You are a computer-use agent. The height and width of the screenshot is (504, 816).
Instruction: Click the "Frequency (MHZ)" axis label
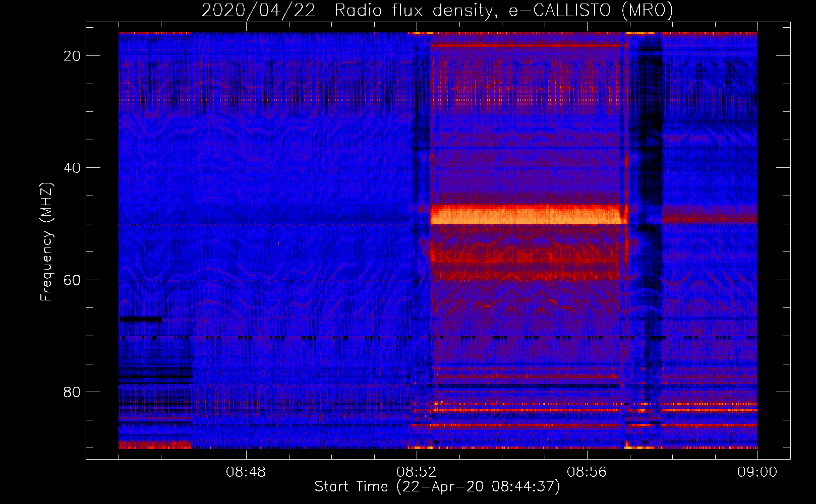(46, 242)
